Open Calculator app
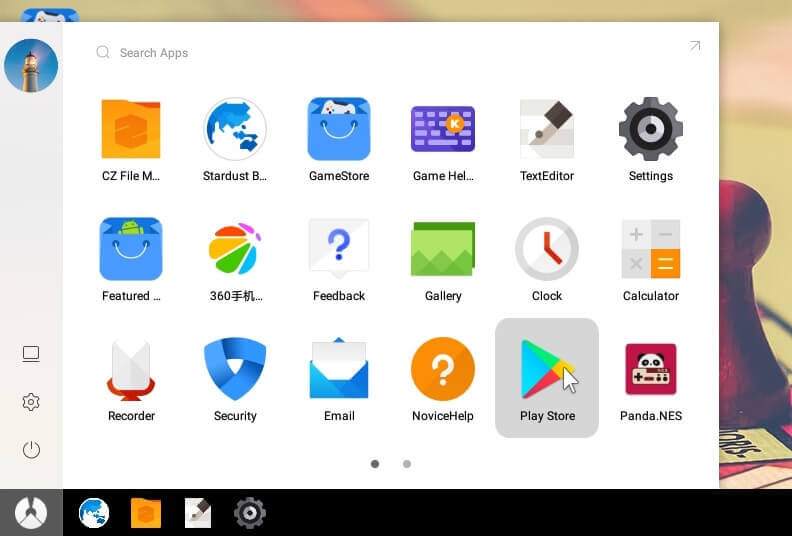 click(x=651, y=249)
